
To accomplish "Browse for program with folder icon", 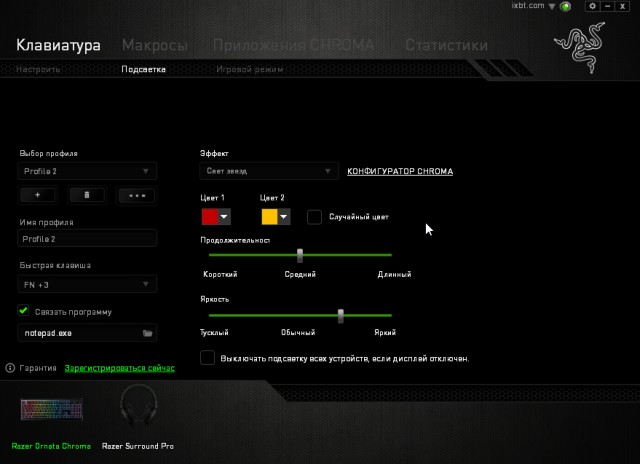I will click(x=147, y=332).
